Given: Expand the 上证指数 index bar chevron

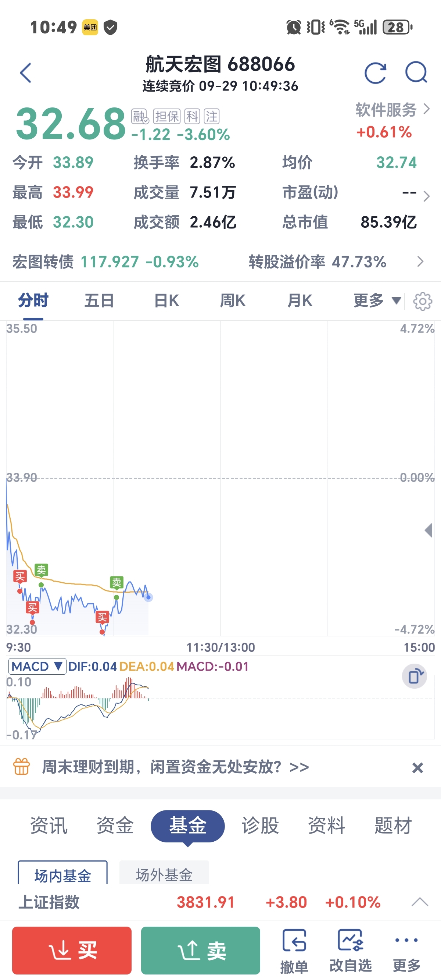Looking at the screenshot, I should [420, 902].
